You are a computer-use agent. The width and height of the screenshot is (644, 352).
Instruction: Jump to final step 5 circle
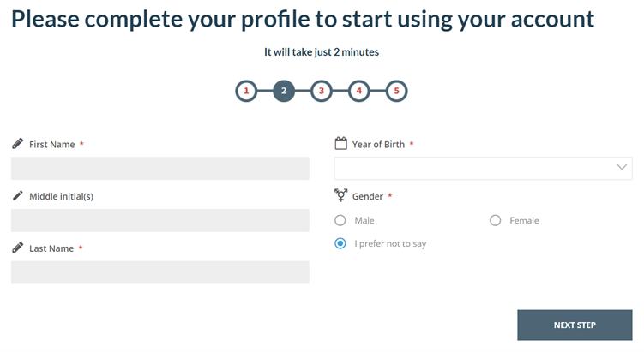coord(396,91)
